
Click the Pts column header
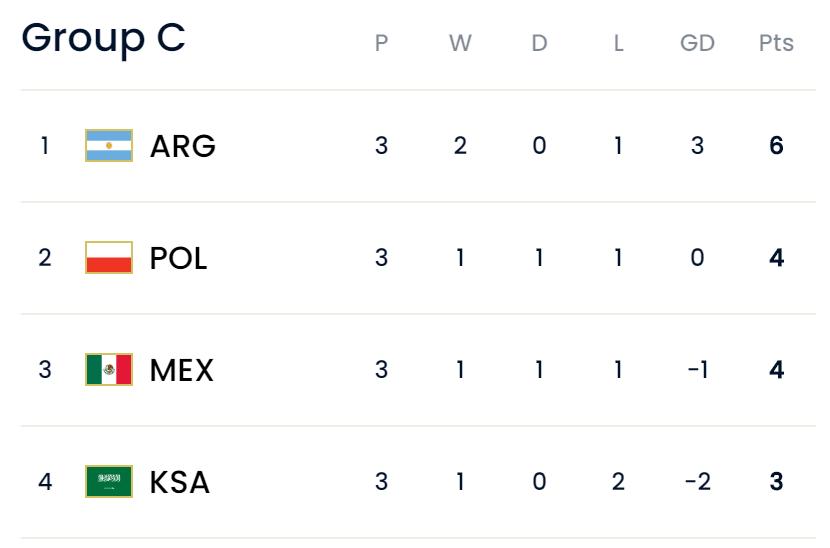776,43
